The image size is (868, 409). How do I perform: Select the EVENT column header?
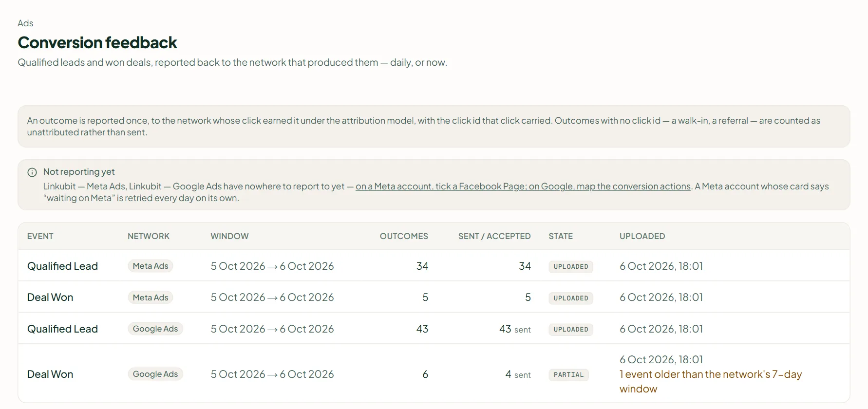(40, 236)
